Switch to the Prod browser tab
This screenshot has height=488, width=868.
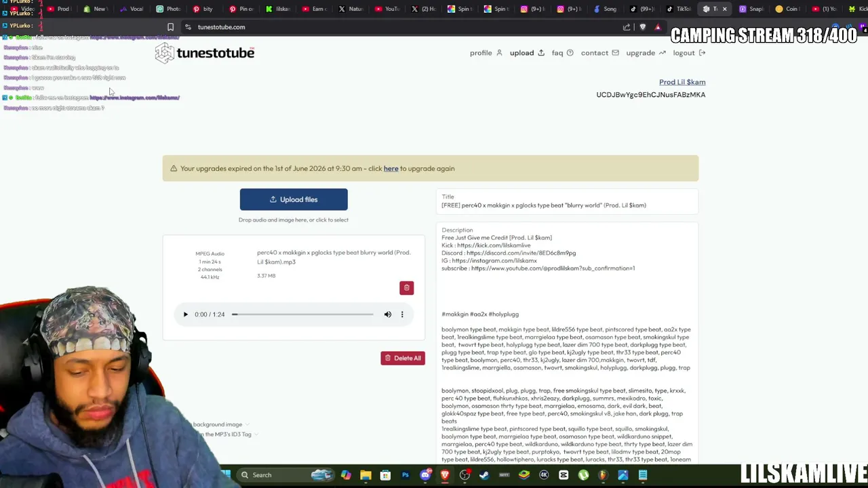(59, 9)
